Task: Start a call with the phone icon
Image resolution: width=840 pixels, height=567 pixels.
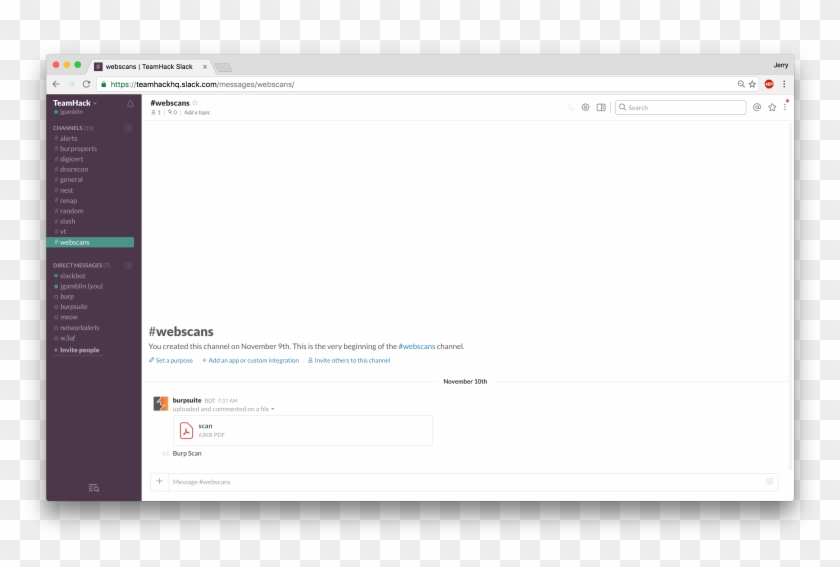Action: (x=571, y=107)
